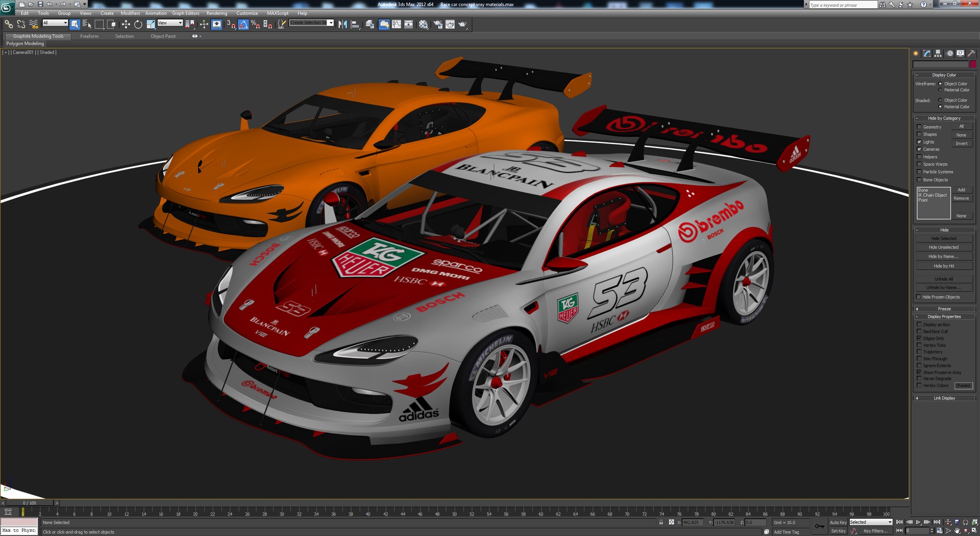
Task: Click the Unlink Selection tool
Action: point(21,24)
